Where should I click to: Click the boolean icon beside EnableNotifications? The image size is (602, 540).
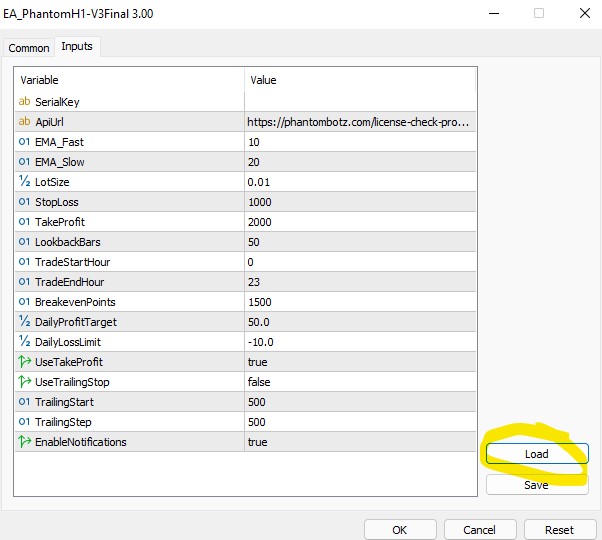point(25,441)
